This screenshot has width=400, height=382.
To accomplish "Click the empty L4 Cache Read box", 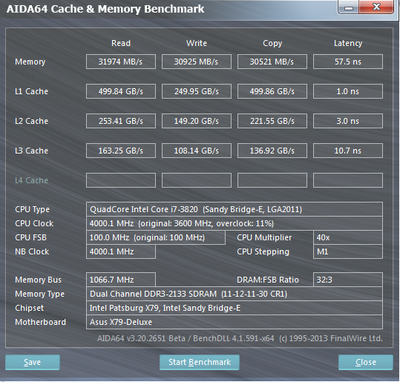I will [x=121, y=180].
